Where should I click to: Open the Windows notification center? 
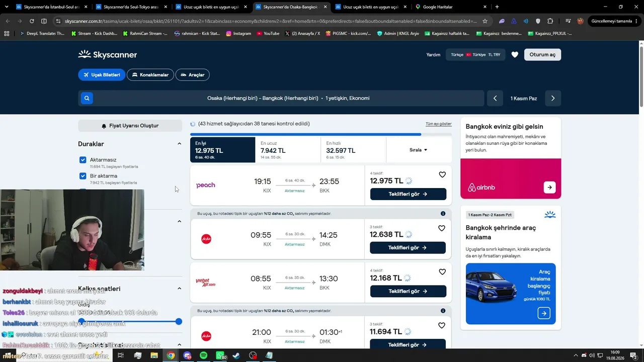[x=633, y=355]
